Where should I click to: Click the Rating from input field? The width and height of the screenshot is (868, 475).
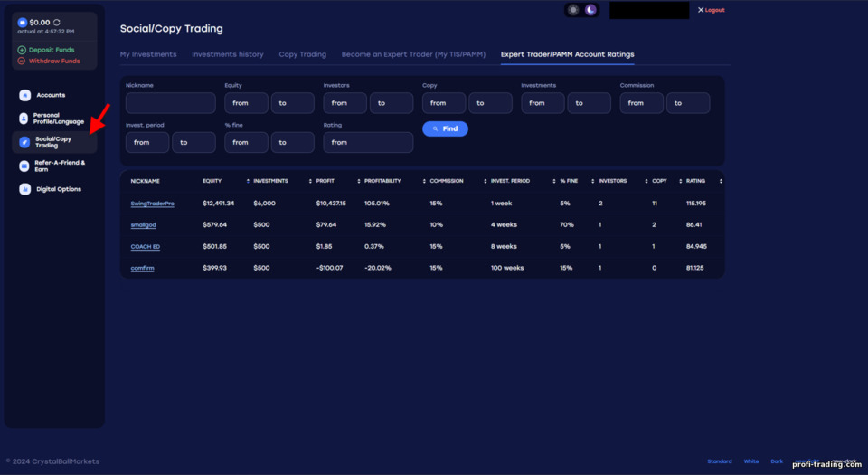click(368, 142)
